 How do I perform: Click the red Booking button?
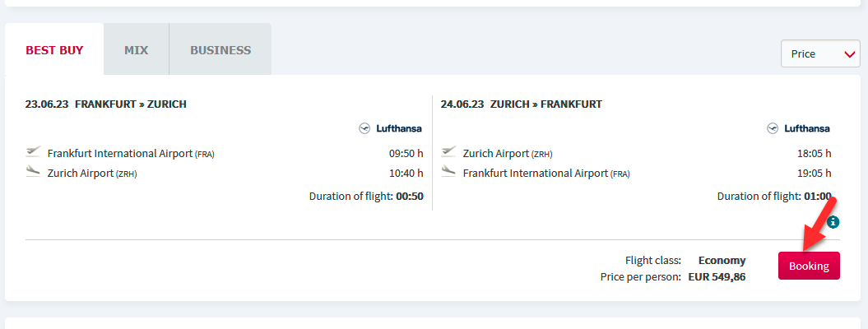coord(809,266)
